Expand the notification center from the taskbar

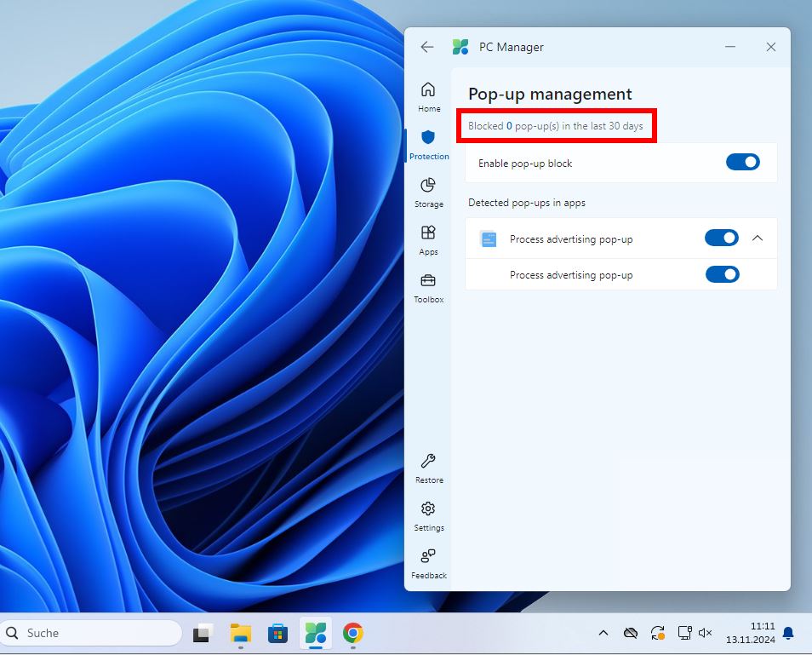point(787,633)
